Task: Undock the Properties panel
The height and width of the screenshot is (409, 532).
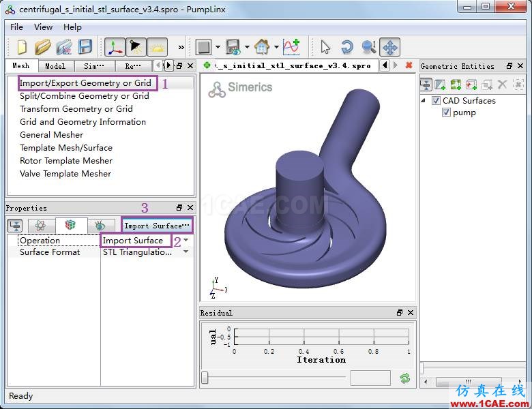Action: (179, 207)
